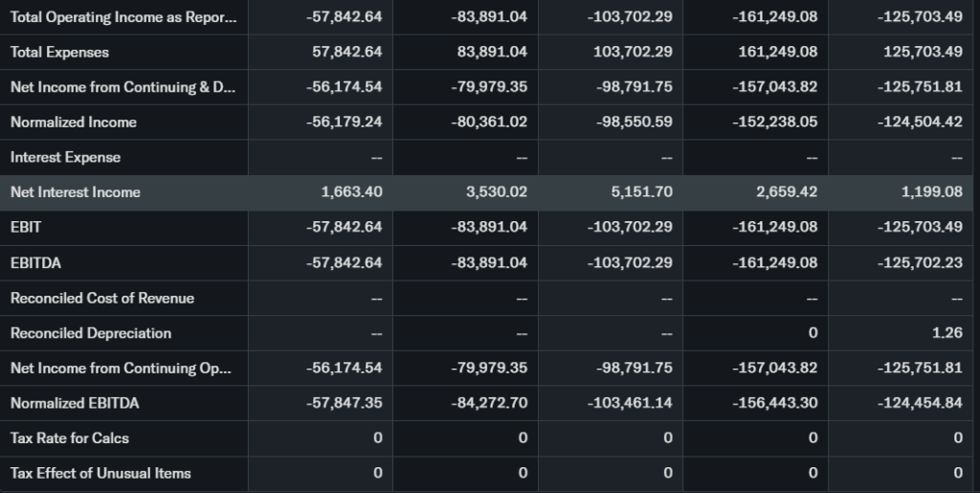Viewport: 980px width, 493px height.
Task: Click the truncated Total Operating Income as Repor... label
Action: pyautogui.click(x=122, y=17)
